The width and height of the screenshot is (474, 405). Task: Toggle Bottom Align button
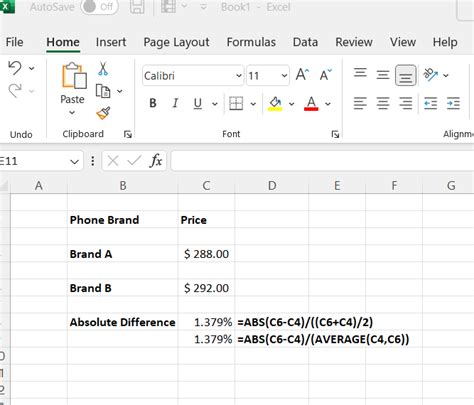coord(406,75)
